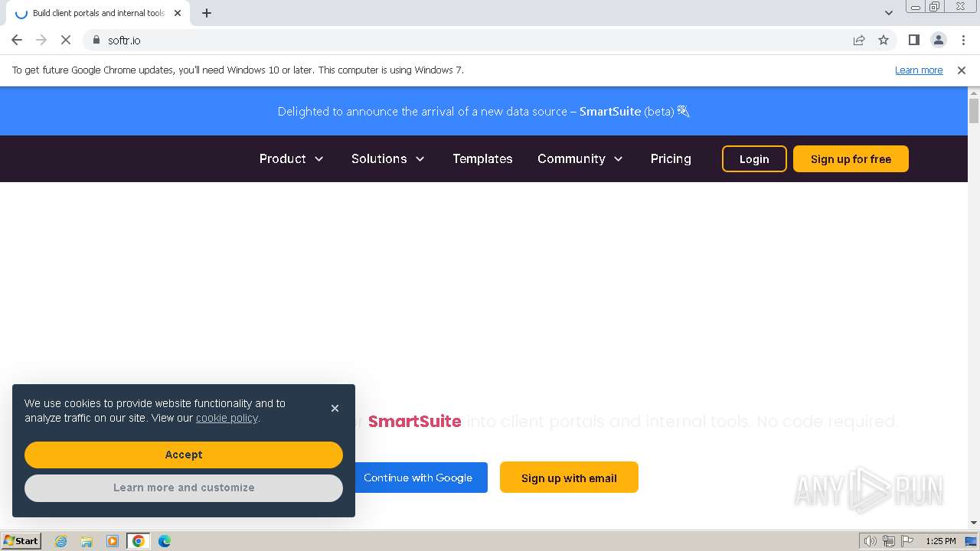The width and height of the screenshot is (980, 551).
Task: Dismiss the Chrome update notification bar
Action: [962, 70]
